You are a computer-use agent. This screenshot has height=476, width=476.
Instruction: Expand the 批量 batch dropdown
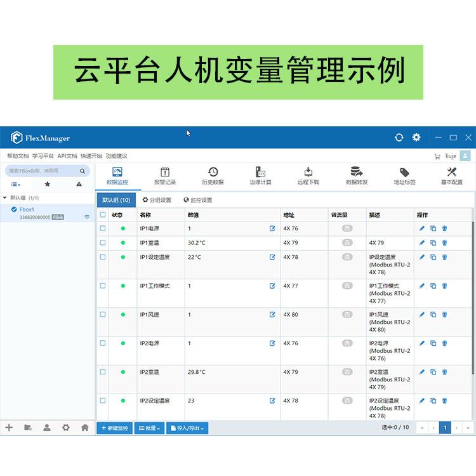[149, 428]
